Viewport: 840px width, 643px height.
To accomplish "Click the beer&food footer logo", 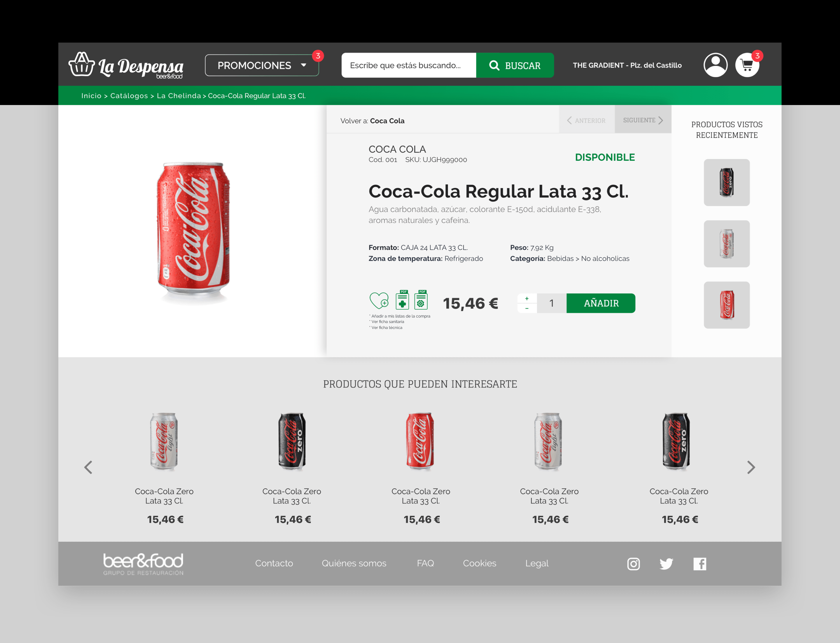I will (143, 564).
